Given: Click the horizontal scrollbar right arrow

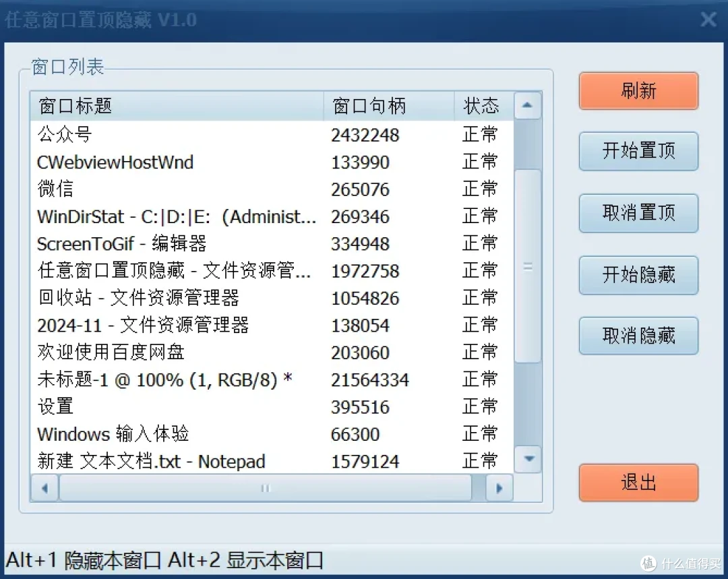Looking at the screenshot, I should coord(499,488).
